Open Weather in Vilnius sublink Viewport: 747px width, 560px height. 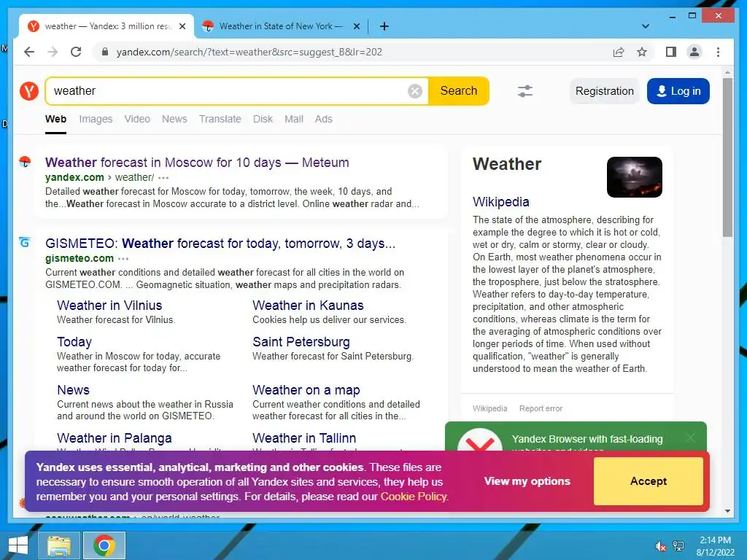tap(109, 306)
